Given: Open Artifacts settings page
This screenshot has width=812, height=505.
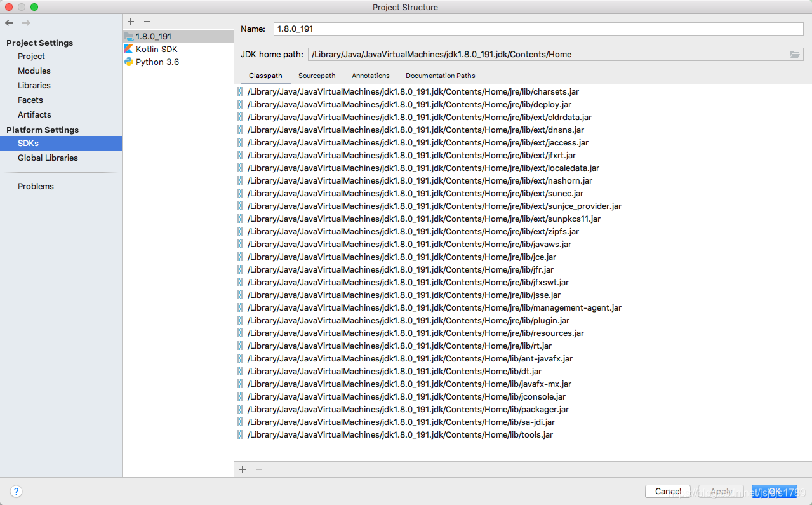Looking at the screenshot, I should (34, 114).
